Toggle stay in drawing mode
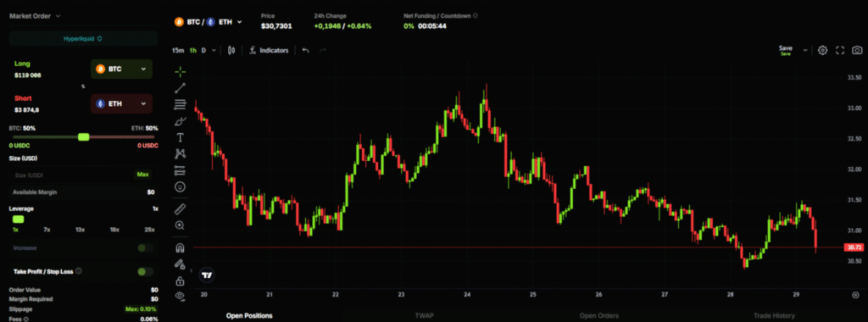Viewport: 868px width, 322px height. pyautogui.click(x=180, y=264)
